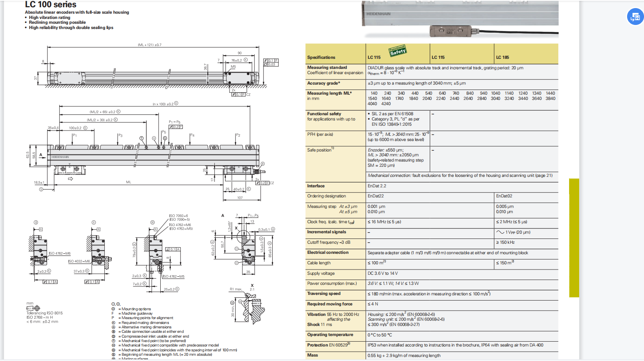Click the green Functional Safety badge
Viewport: 644px width, 361px height.
pyautogui.click(x=398, y=51)
